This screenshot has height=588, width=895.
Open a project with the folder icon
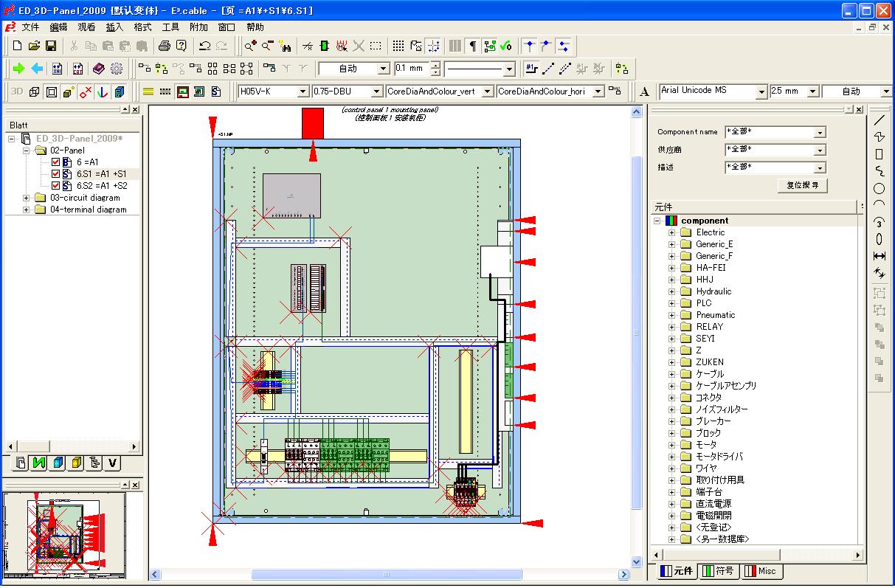[34, 46]
